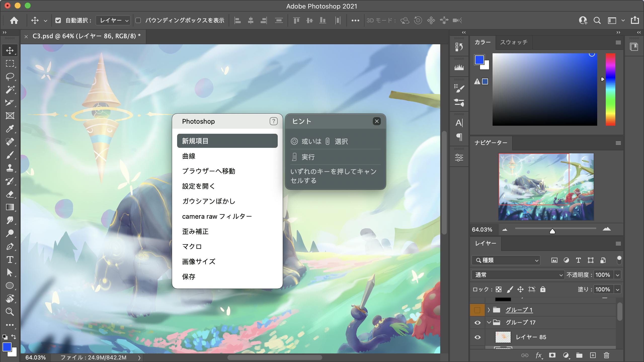644x362 pixels.
Task: Click the help question mark in Photoshop popup
Action: 273,121
